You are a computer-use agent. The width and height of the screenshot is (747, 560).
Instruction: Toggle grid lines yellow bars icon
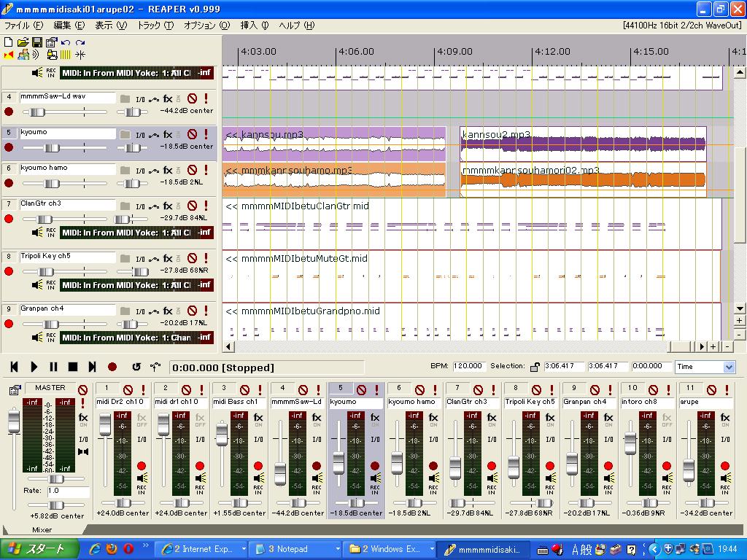65,55
